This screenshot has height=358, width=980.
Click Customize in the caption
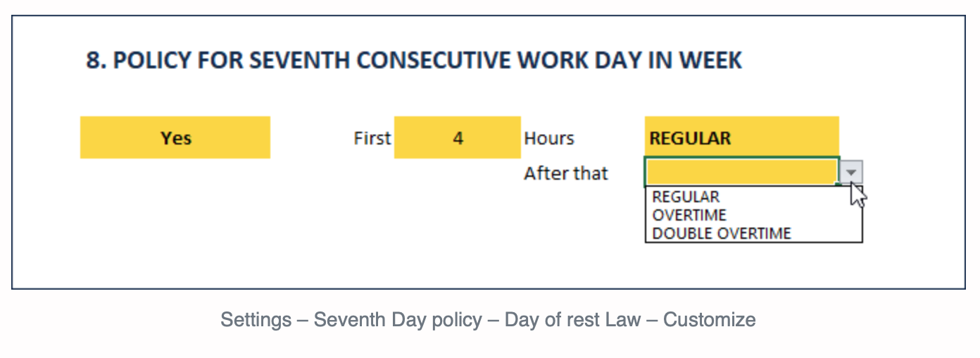click(x=710, y=320)
